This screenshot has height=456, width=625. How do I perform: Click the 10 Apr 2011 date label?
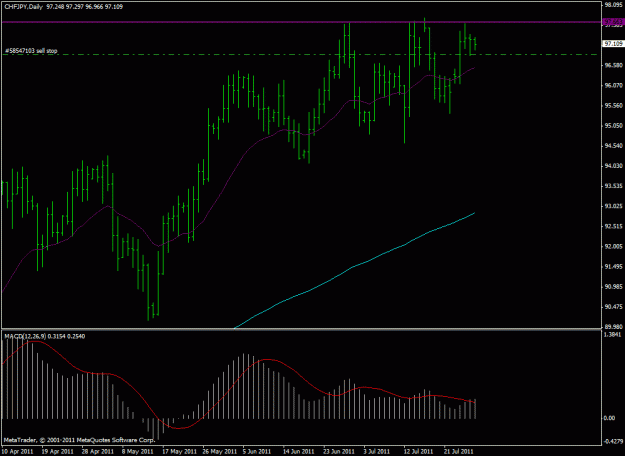17,451
